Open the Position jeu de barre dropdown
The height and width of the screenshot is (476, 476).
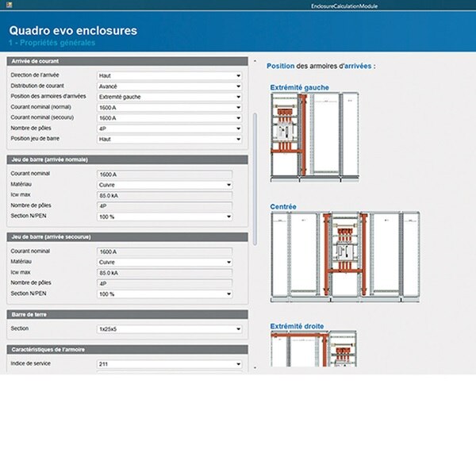click(x=170, y=139)
